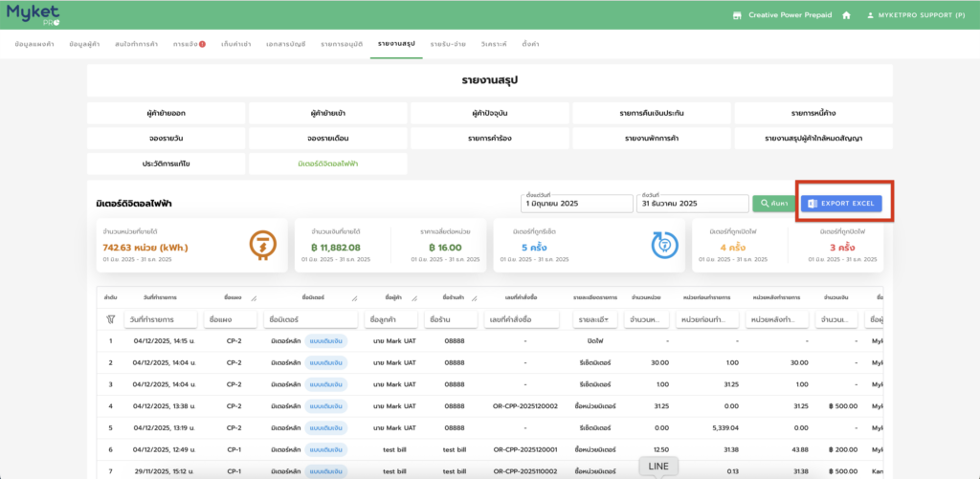Click the ชื่อลูกค้า filter input field

tap(390, 318)
